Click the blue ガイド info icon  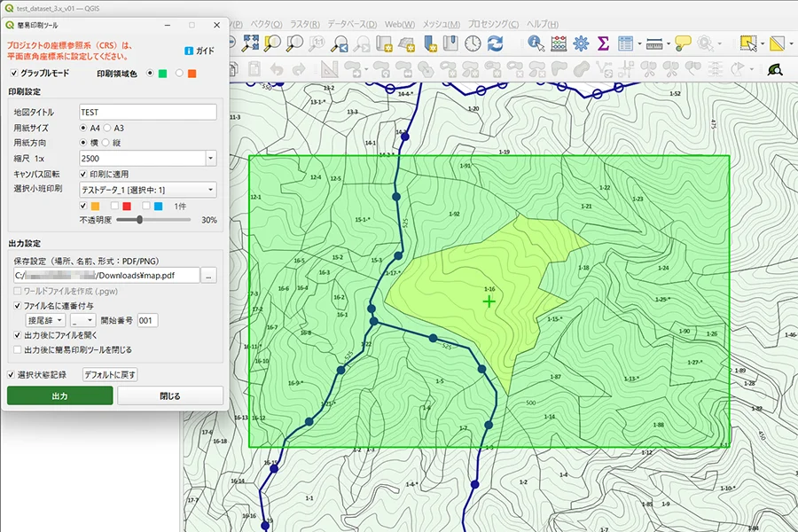189,51
